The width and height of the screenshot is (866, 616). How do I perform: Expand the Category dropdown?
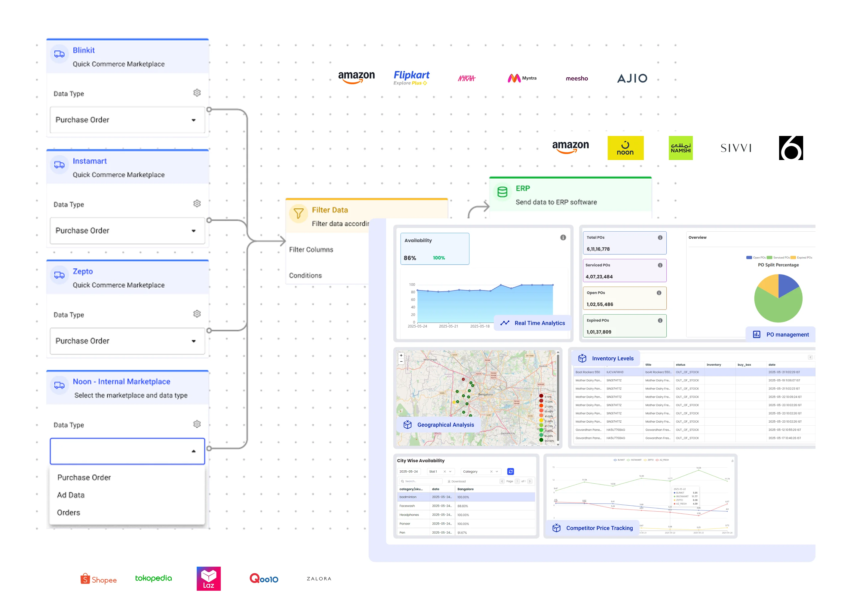(497, 472)
